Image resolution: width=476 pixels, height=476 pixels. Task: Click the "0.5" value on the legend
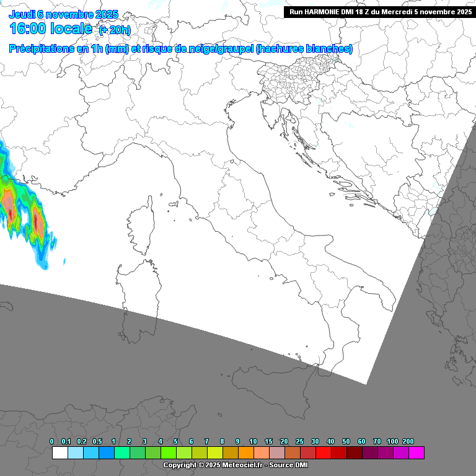pyautogui.click(x=98, y=441)
